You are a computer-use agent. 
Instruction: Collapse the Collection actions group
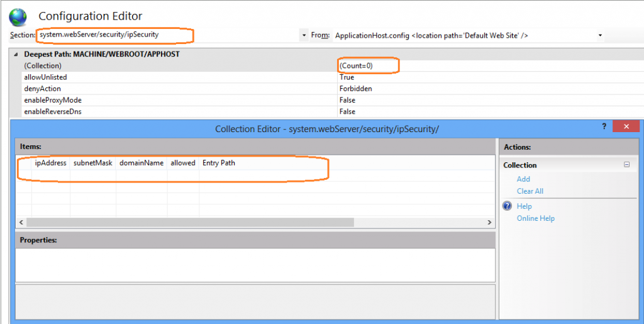627,165
